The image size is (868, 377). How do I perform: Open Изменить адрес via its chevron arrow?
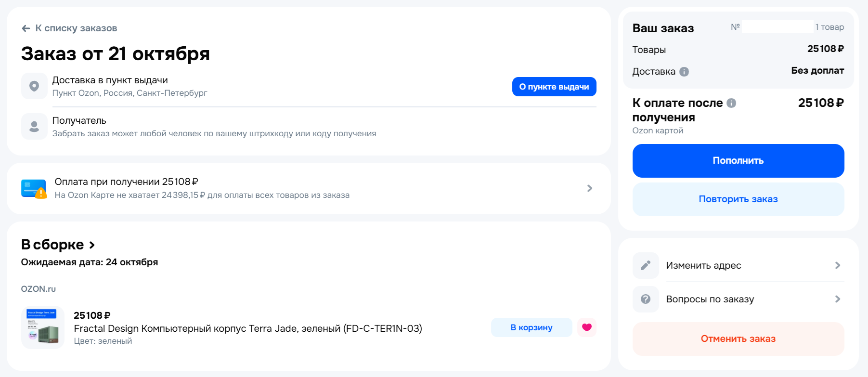(x=838, y=265)
